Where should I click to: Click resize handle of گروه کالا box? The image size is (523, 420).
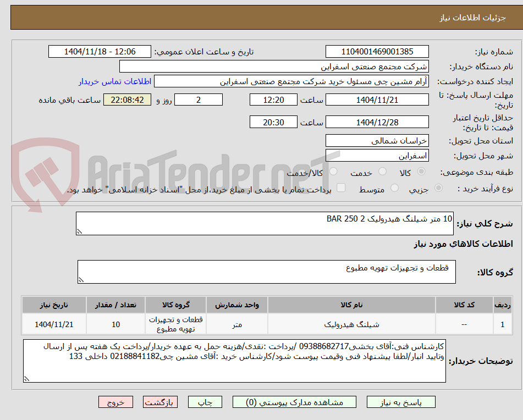(x=81, y=280)
